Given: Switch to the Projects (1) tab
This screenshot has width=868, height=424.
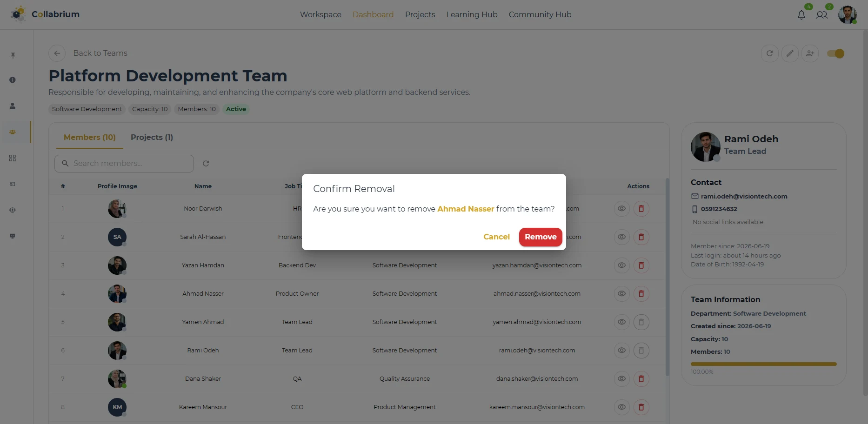Looking at the screenshot, I should 152,137.
